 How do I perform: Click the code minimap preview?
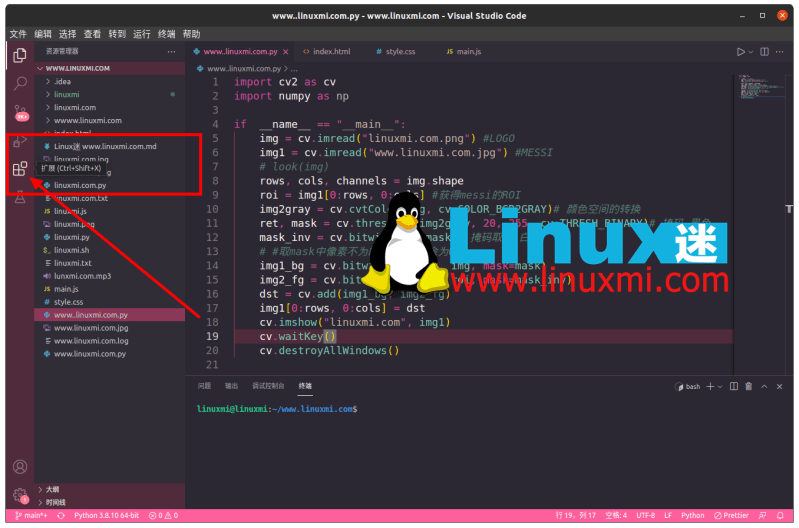[x=762, y=87]
